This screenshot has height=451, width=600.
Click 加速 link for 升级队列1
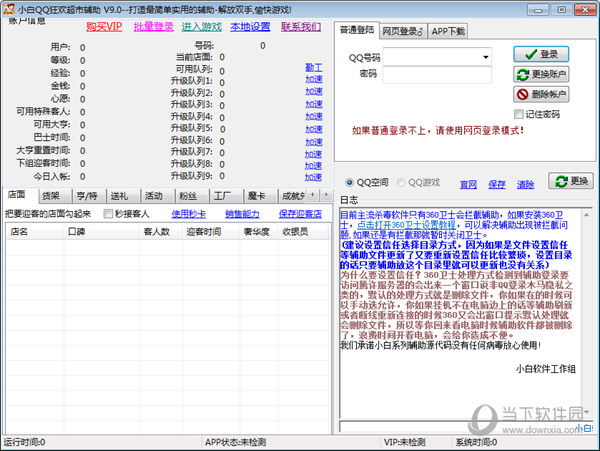(314, 79)
